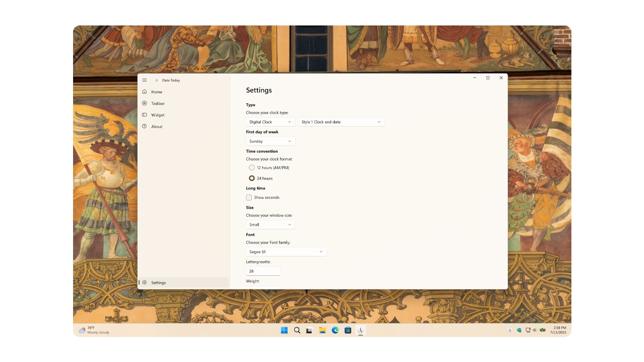Click the volume speaker tray icon
The image size is (644, 362).
click(535, 330)
